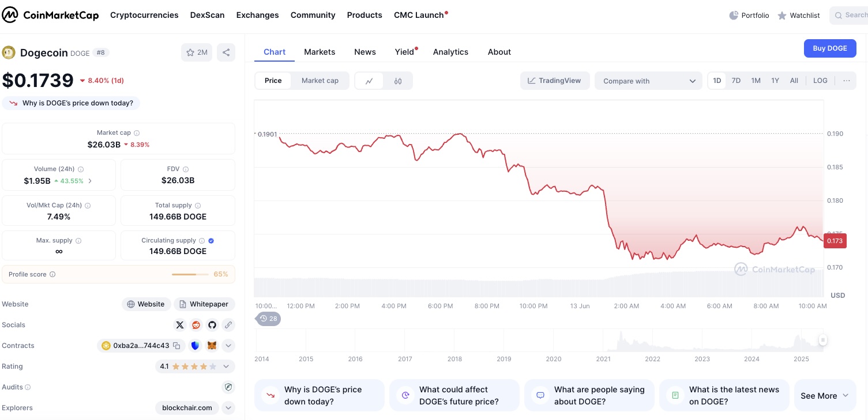The height and width of the screenshot is (420, 868).
Task: Set chart range to All
Action: (x=794, y=81)
